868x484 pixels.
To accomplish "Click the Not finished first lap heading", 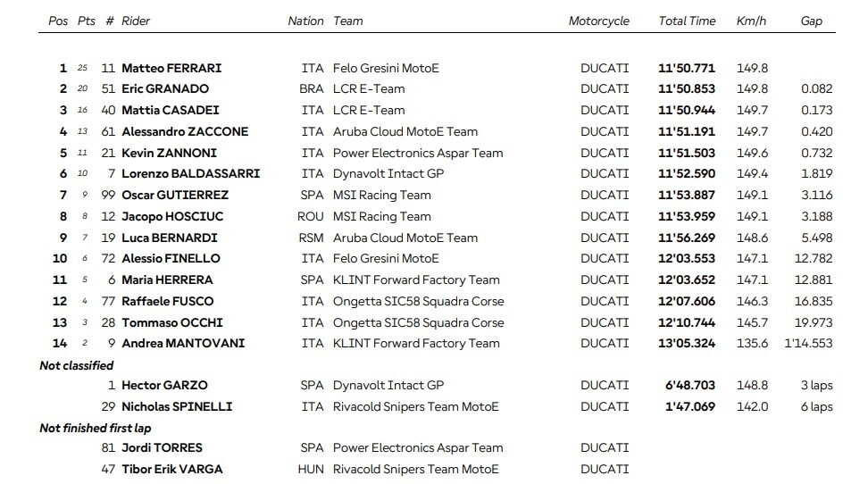I will pos(94,428).
